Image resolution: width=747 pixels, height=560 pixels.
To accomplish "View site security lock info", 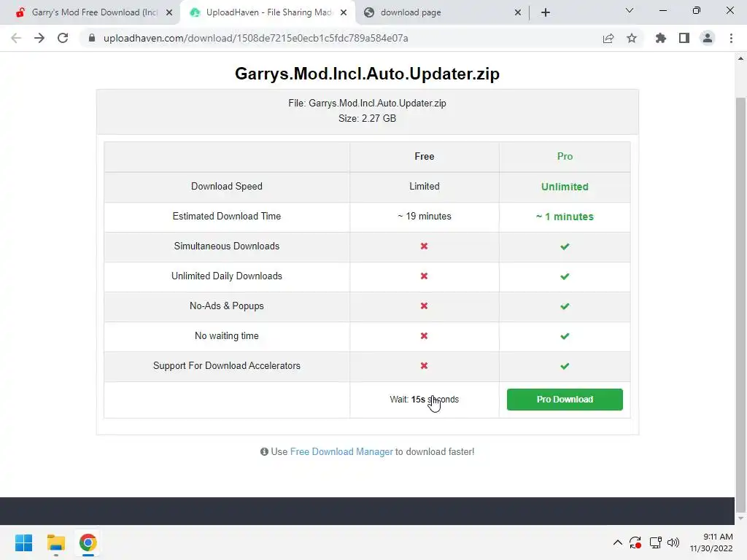I will (92, 38).
